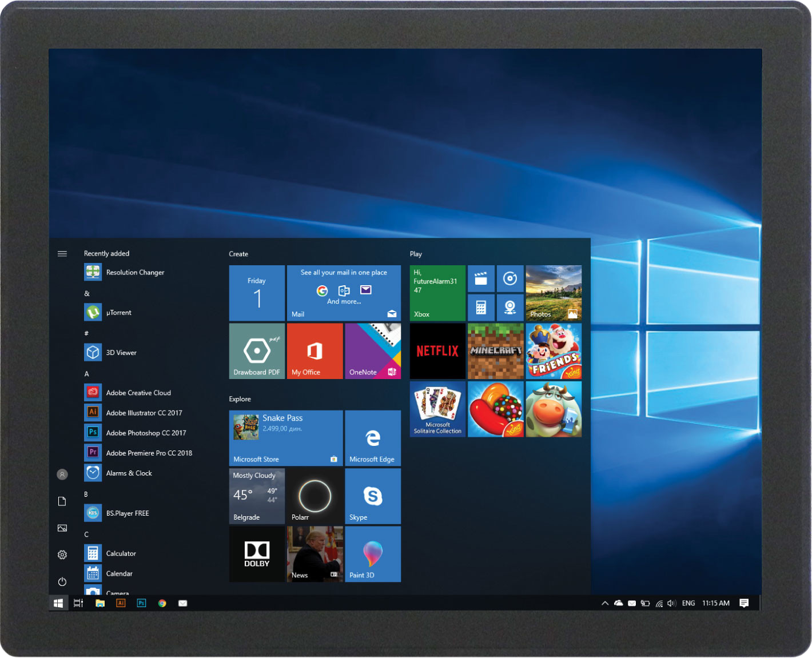Open Calculator from the app list
This screenshot has height=658, width=812.
[110, 553]
